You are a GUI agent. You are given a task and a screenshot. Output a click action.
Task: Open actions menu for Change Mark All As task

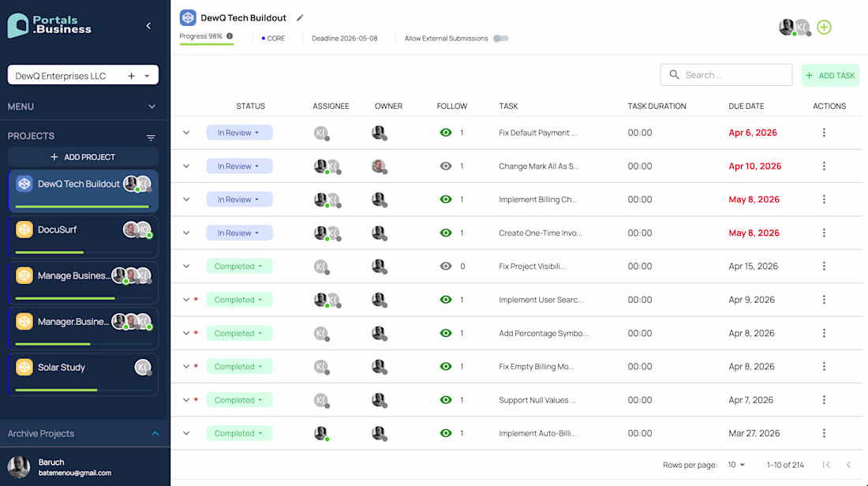click(x=824, y=166)
